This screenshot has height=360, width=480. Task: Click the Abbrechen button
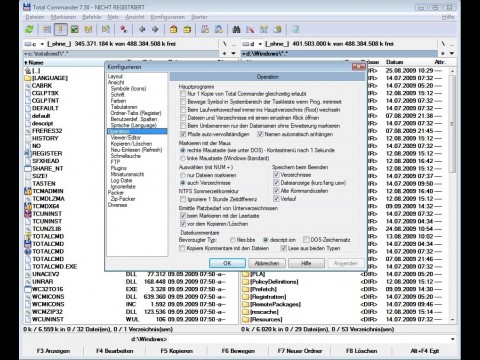tap(267, 263)
